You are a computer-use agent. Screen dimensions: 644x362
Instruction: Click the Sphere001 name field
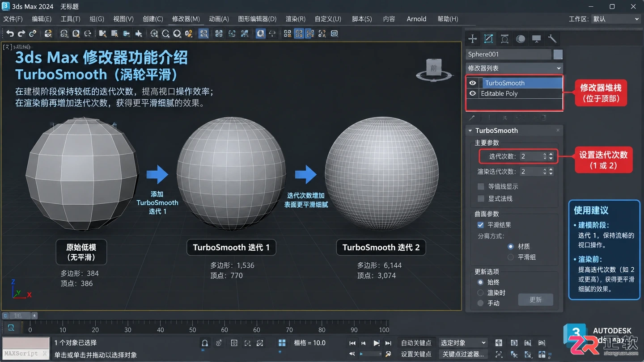click(508, 54)
